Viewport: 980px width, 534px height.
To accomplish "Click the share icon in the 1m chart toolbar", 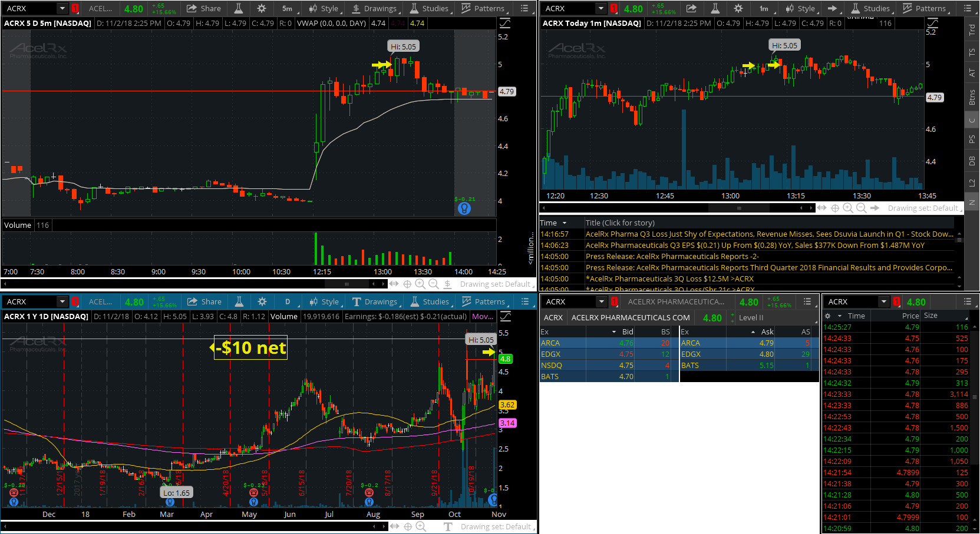I will coord(691,8).
